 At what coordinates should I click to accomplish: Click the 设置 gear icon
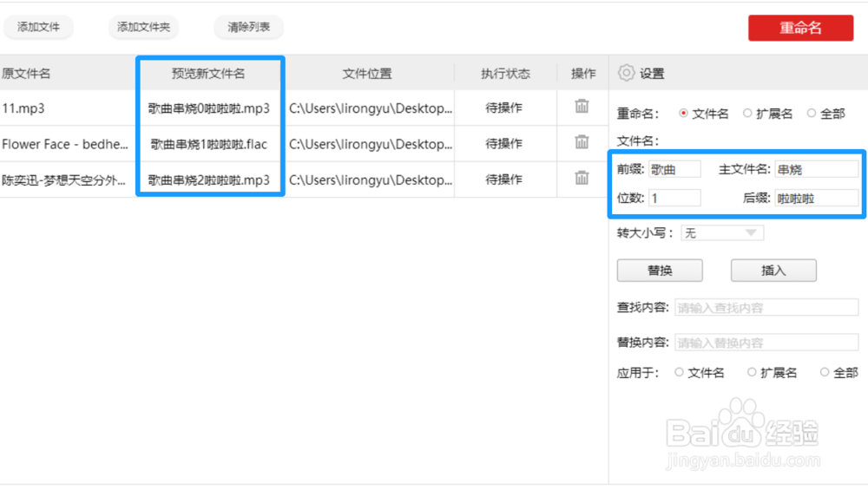[x=626, y=73]
